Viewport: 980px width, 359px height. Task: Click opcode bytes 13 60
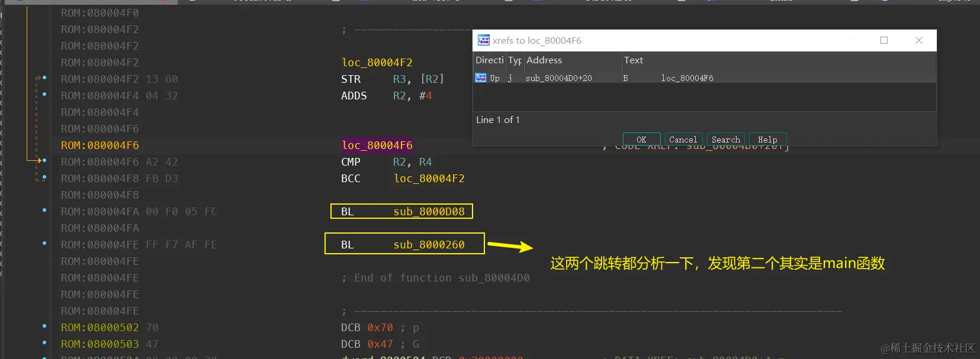coord(162,79)
